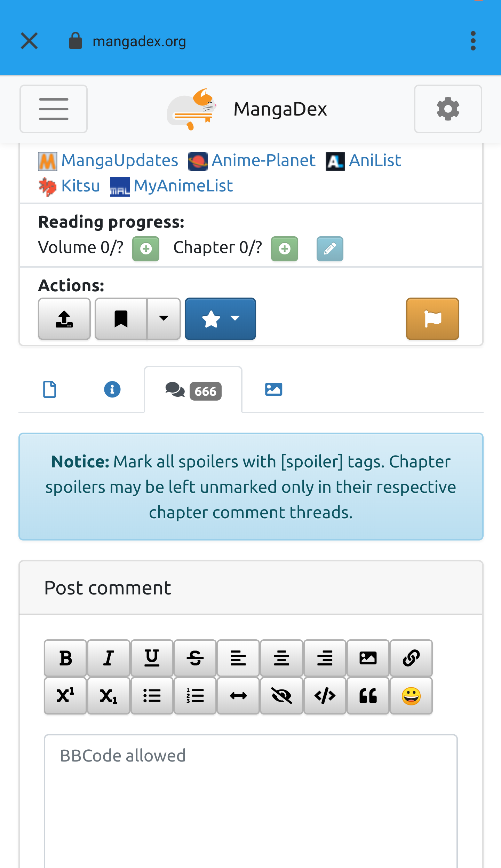501x868 pixels.
Task: Switch to the comments tab showing 666
Action: 193,390
